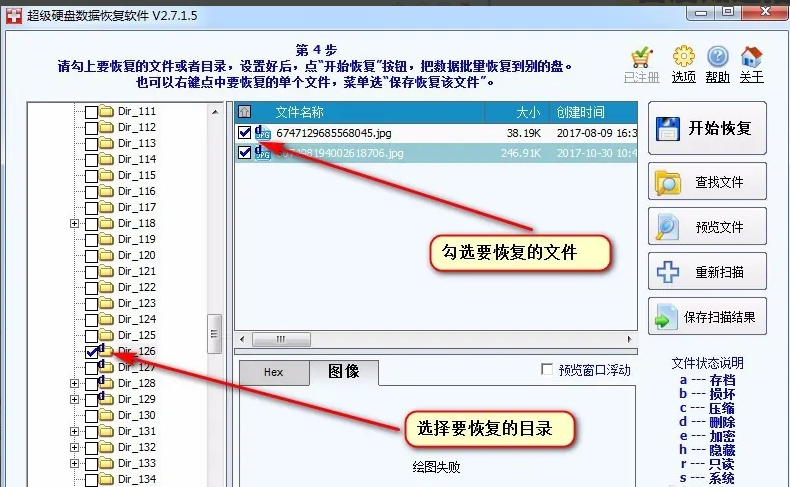790x487 pixels.
Task: Expand the Dir_132 tree node
Action: (74, 447)
